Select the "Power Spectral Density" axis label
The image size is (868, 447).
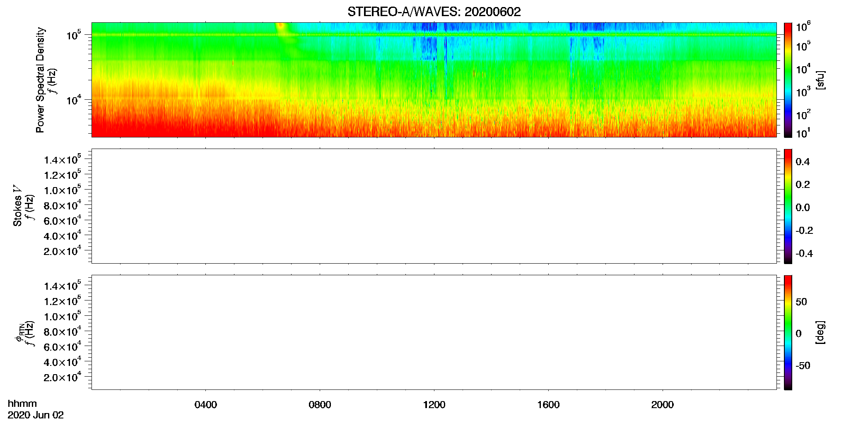[40, 80]
